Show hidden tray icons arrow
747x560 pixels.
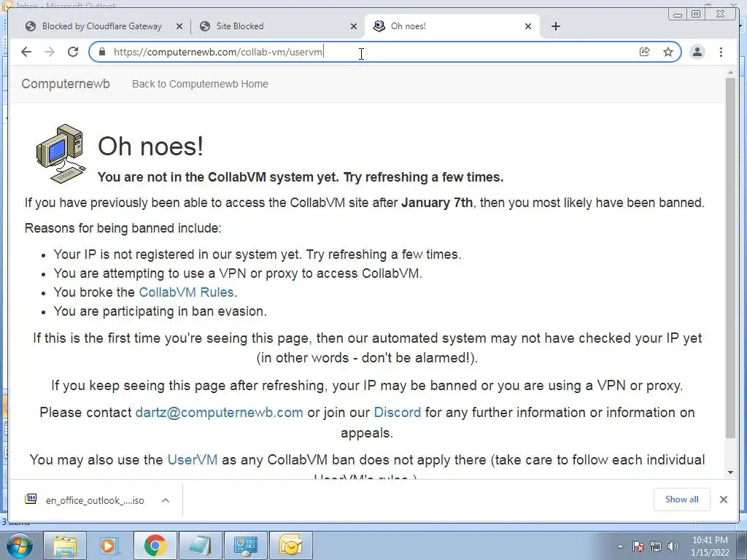(620, 546)
